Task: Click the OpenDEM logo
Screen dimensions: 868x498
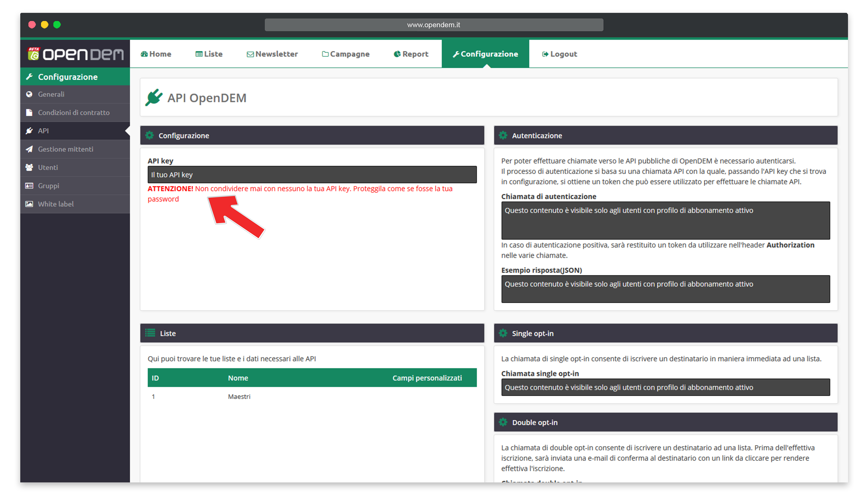Action: pyautogui.click(x=76, y=54)
